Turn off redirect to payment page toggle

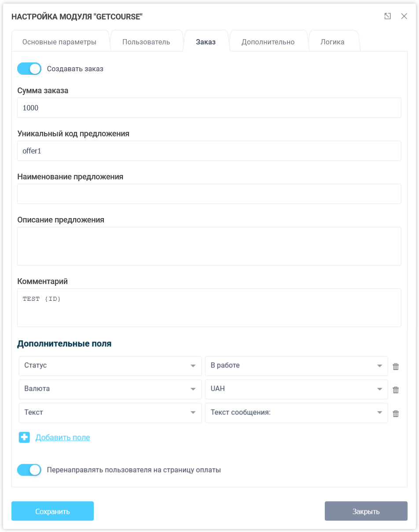(x=29, y=470)
